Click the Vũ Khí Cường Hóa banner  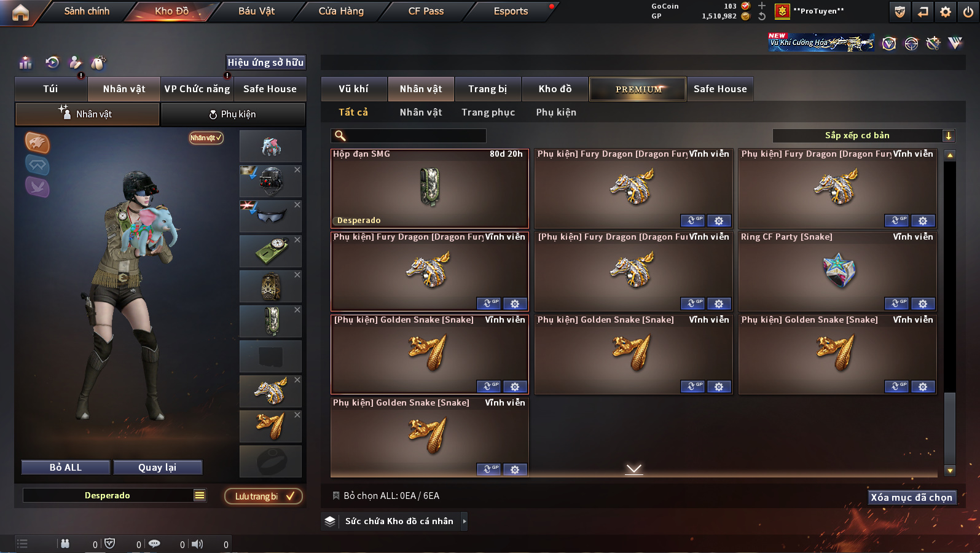point(821,42)
